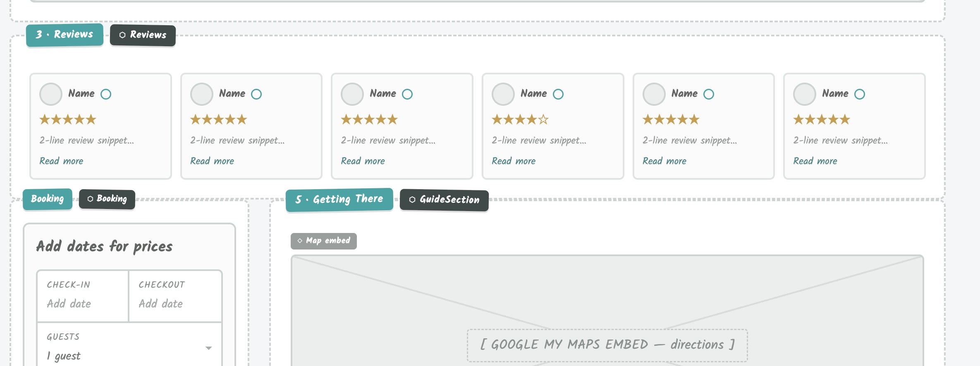This screenshot has height=366, width=980.
Task: Click the first review card's avatar circle
Action: pos(50,94)
